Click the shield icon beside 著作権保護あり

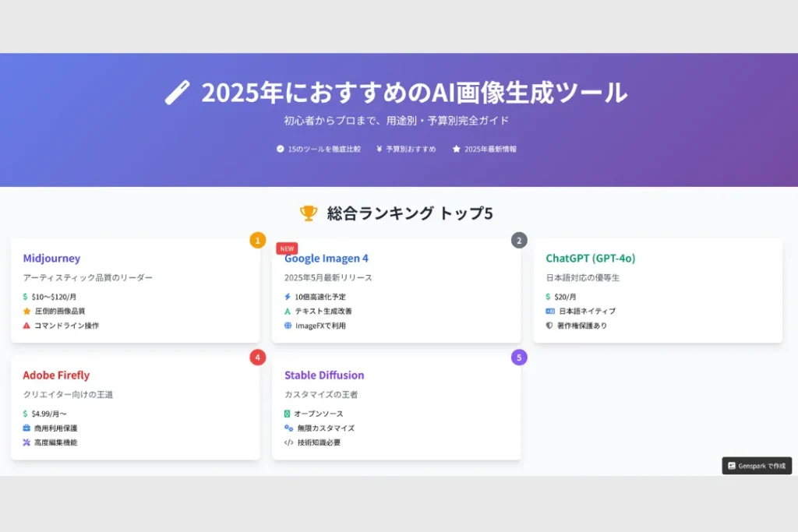coord(549,326)
